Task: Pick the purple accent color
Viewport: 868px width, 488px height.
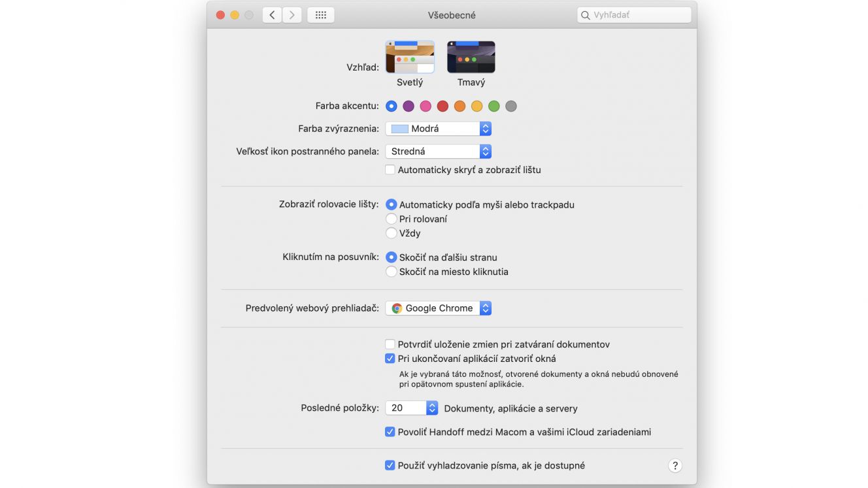Action: (x=409, y=106)
